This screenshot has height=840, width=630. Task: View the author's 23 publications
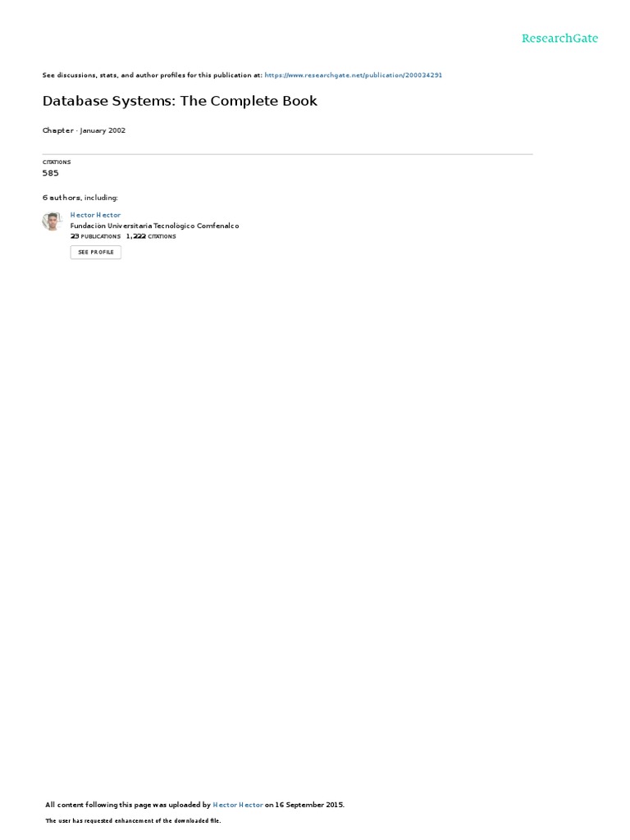[x=95, y=236]
